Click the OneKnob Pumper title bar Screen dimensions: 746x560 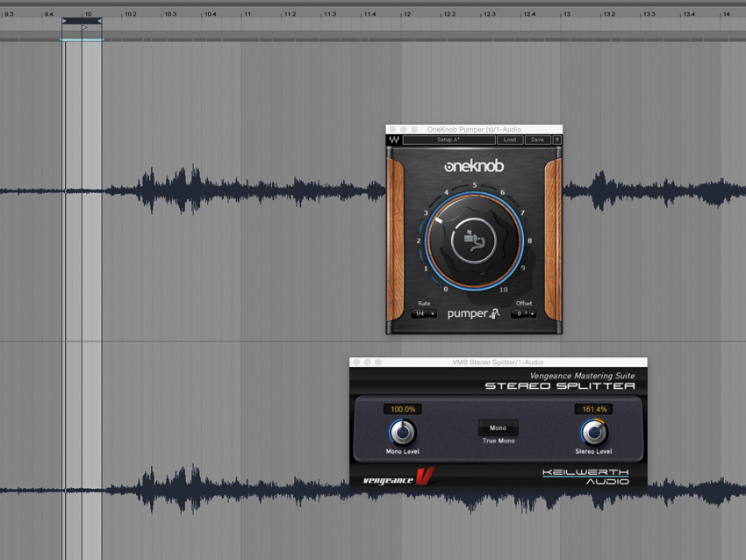[x=474, y=129]
